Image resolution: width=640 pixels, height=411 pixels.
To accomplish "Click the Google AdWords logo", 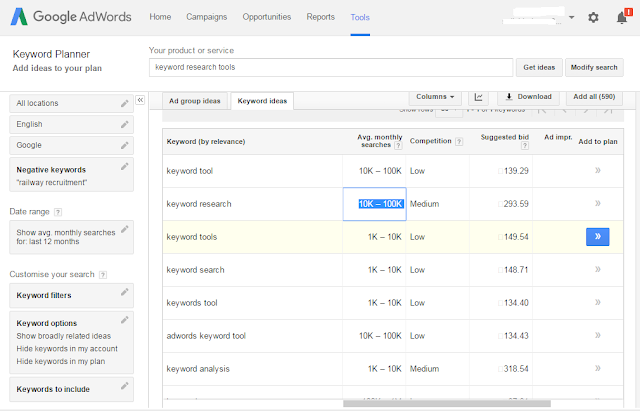I will [x=71, y=17].
